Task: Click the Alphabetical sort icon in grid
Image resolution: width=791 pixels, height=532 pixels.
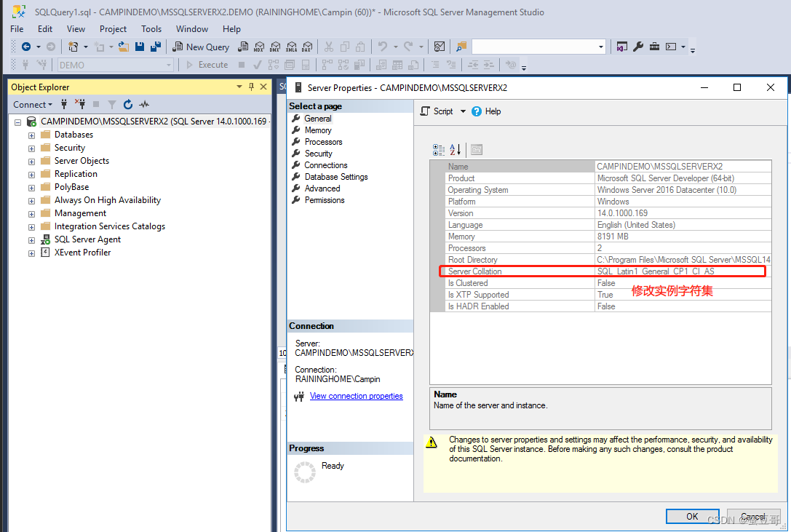Action: pyautogui.click(x=455, y=149)
